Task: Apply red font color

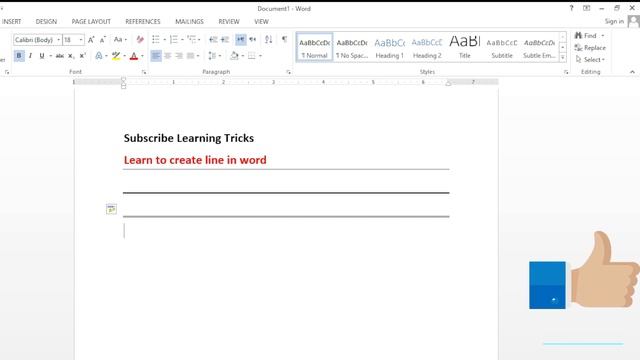Action: [133, 56]
